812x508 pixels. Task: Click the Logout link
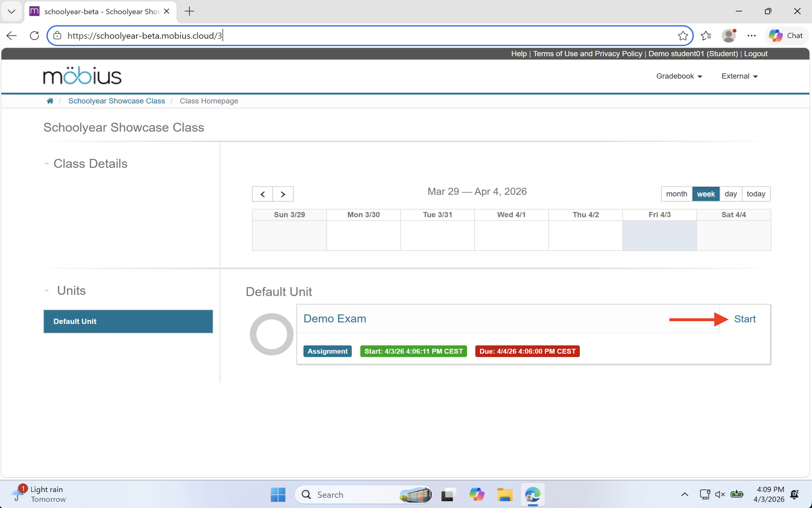coord(755,54)
